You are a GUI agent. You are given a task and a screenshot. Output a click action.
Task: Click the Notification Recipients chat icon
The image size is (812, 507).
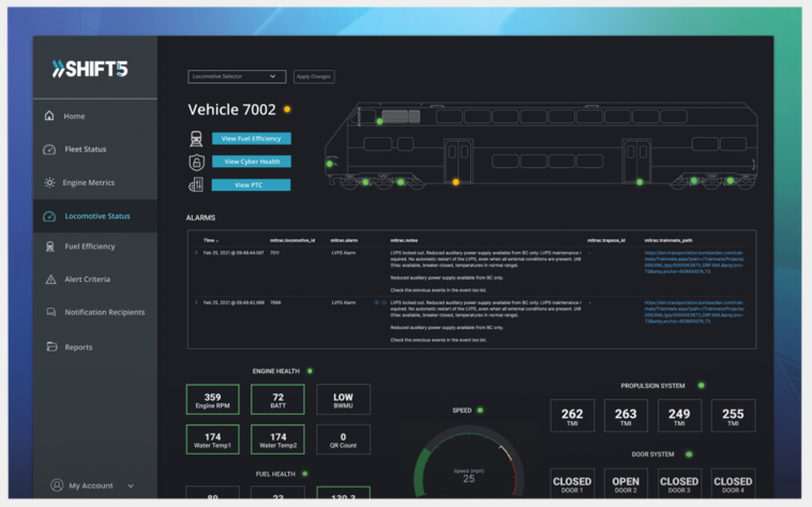point(51,312)
